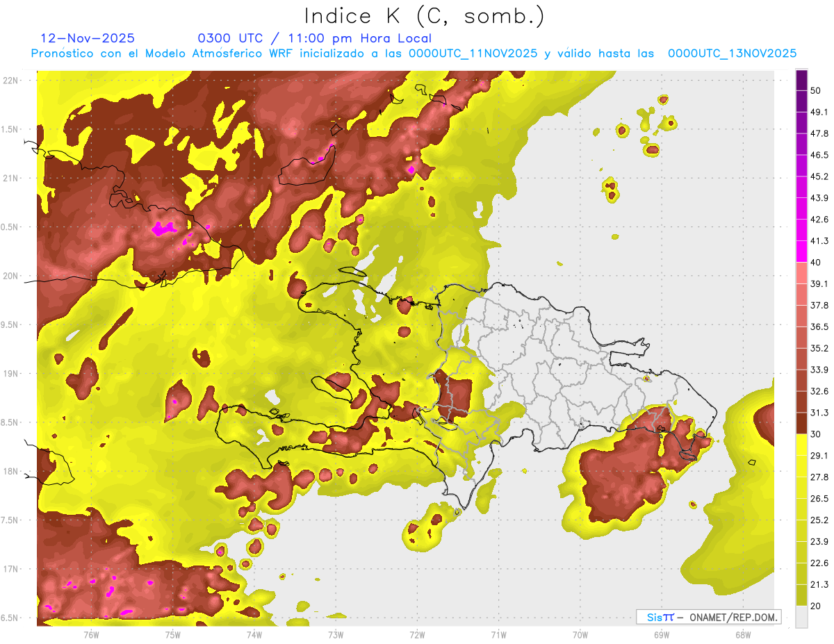Click the '76W' longitude axis label

(x=91, y=634)
